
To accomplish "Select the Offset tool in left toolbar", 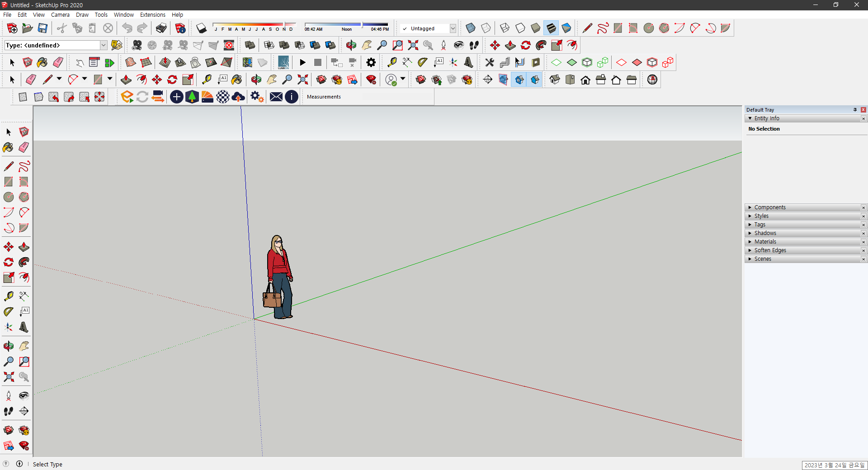I will [x=24, y=277].
